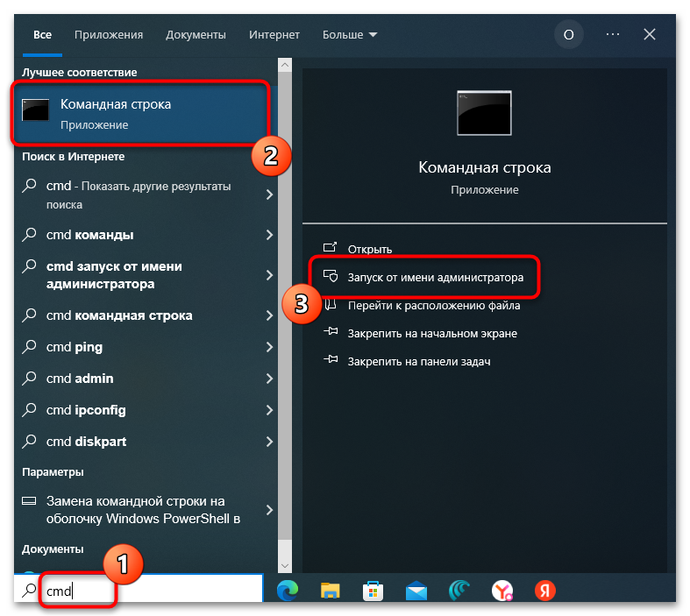The width and height of the screenshot is (690, 616).
Task: Open File Explorer from the taskbar
Action: (330, 591)
